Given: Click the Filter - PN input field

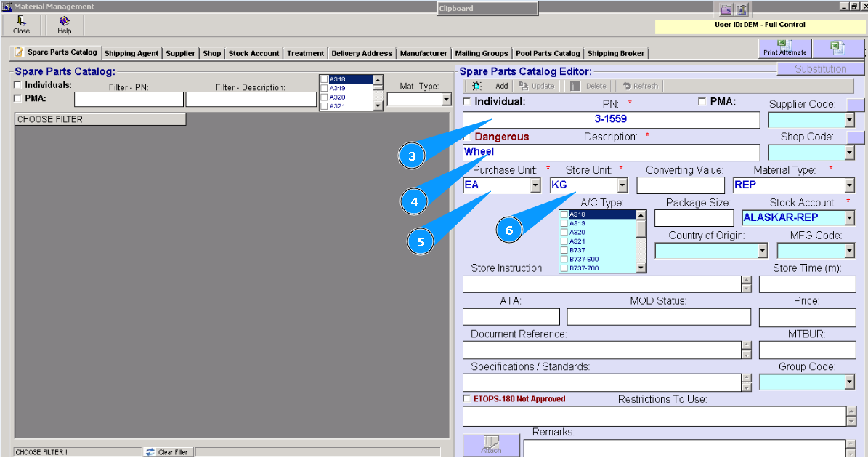Looking at the screenshot, I should (x=129, y=99).
